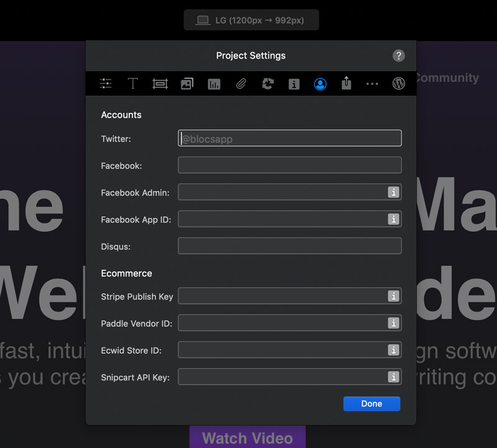Show info for Facebook App ID field

click(393, 219)
